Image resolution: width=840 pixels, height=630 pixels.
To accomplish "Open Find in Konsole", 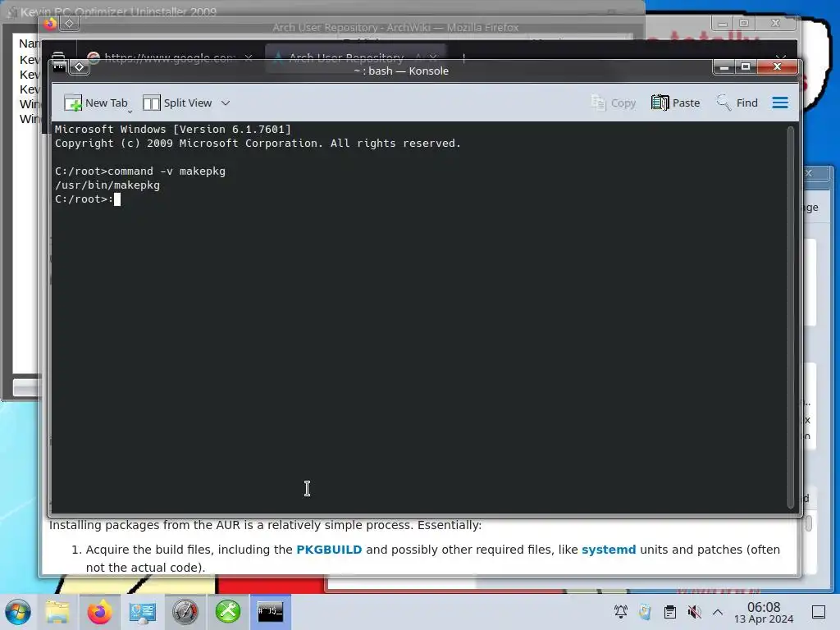I will coord(737,103).
